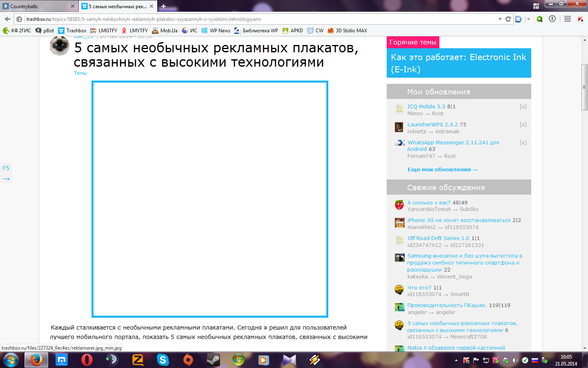Open the 3D Stidio MAX bookmark
The height and width of the screenshot is (368, 588).
click(347, 30)
